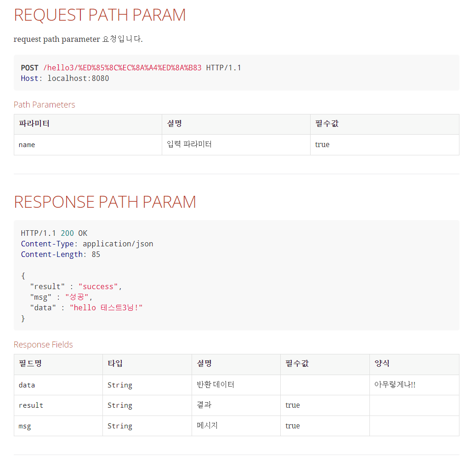The width and height of the screenshot is (476, 467).
Task: Click the "data" JSON key
Action: pos(43,308)
